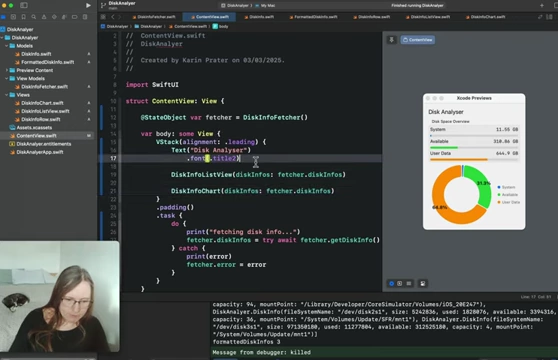Switch to the ContentView.swift tab
Image resolution: width=558 pixels, height=360 pixels.
coord(210,17)
